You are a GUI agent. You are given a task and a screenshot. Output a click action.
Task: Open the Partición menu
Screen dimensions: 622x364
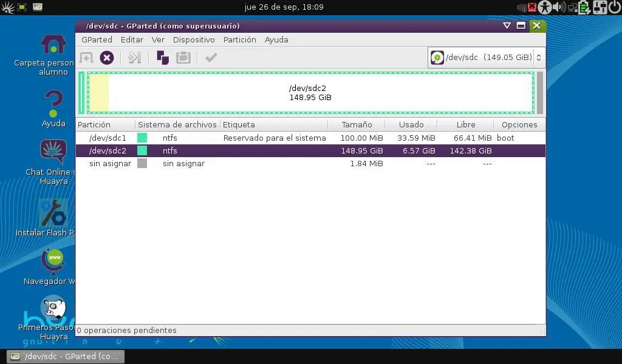tap(239, 39)
